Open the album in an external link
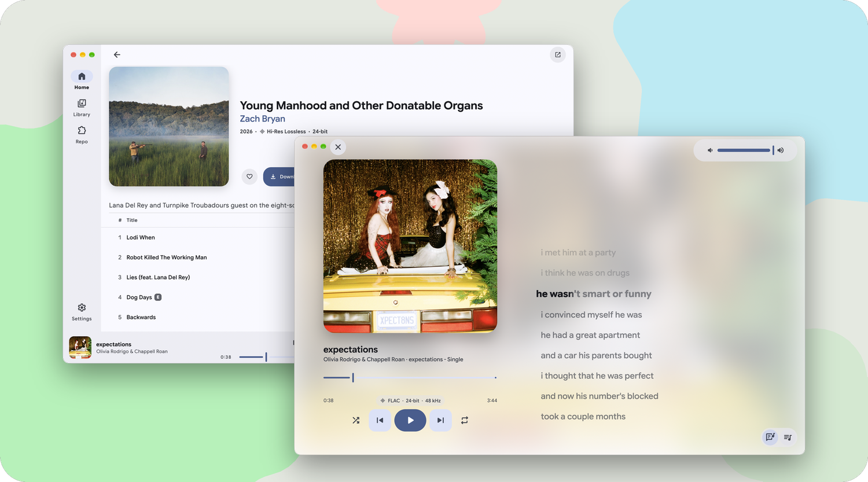The height and width of the screenshot is (482, 868). pyautogui.click(x=558, y=55)
